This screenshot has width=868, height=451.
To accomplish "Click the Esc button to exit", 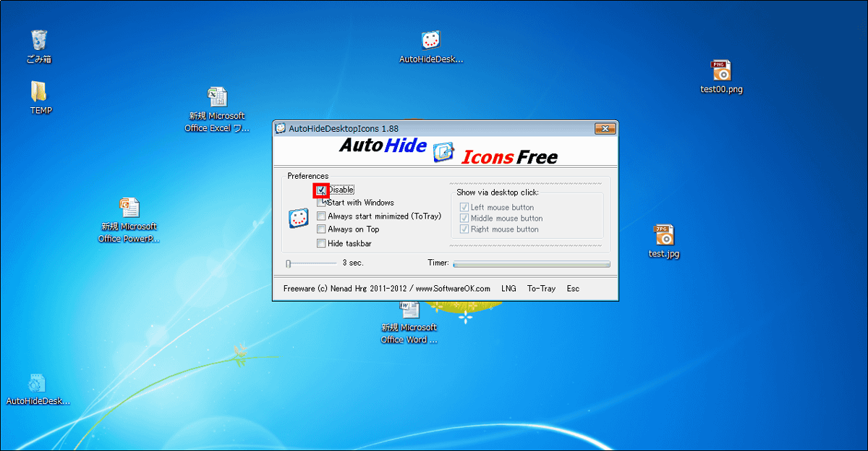I will pyautogui.click(x=573, y=288).
